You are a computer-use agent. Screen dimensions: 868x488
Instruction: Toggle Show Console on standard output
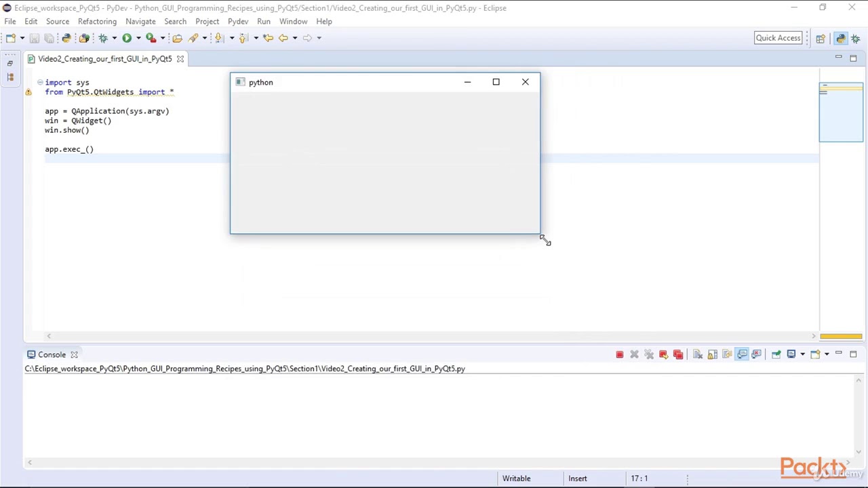coord(742,354)
